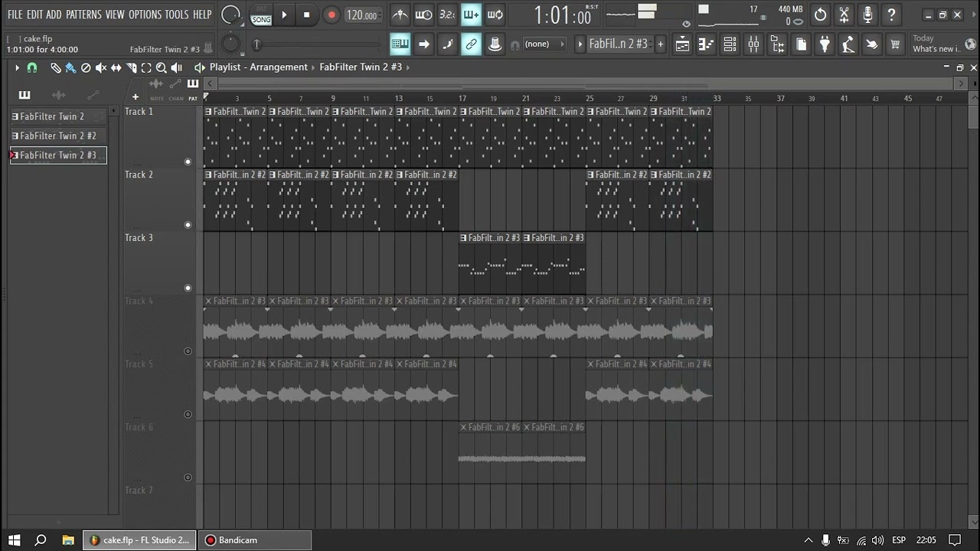980x551 pixels.
Task: Select the Mute tool
Action: [x=101, y=67]
